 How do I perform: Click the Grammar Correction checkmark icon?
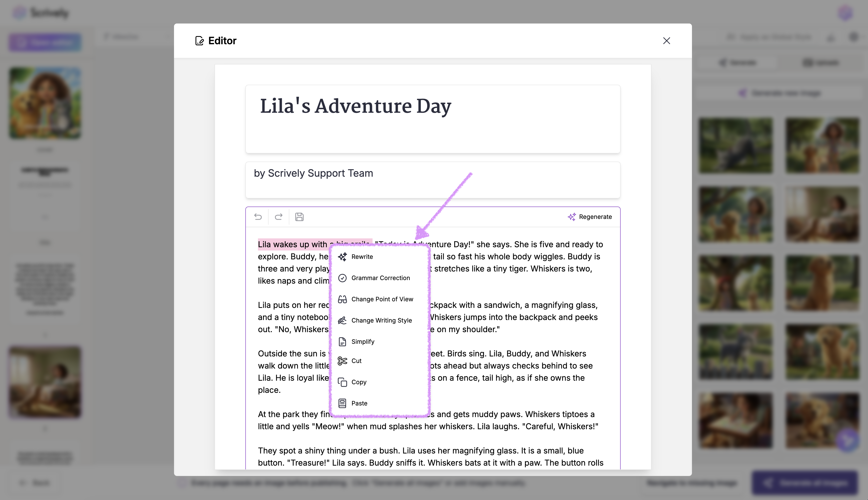click(342, 278)
